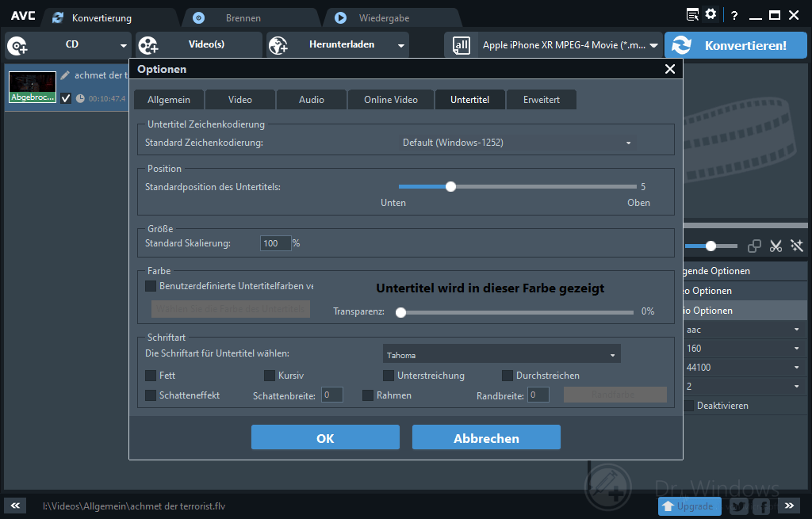The image size is (812, 519).
Task: Click Wählen Sie die Farbe des Untertitels button
Action: click(231, 309)
